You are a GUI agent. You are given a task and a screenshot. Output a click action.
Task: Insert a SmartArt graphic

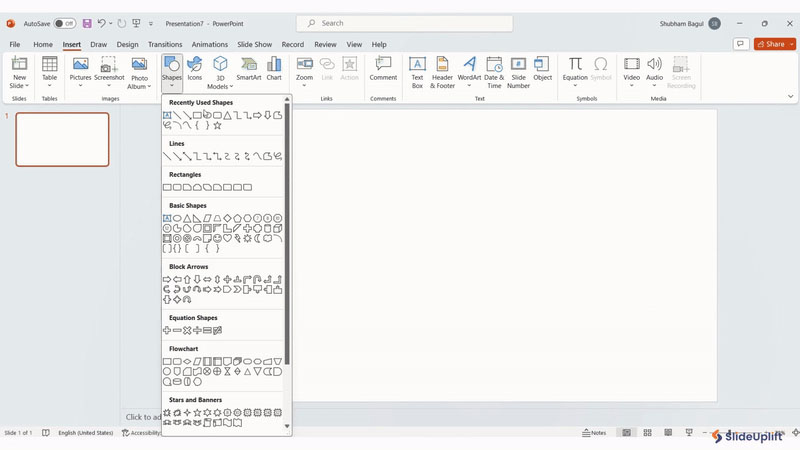pyautogui.click(x=249, y=69)
